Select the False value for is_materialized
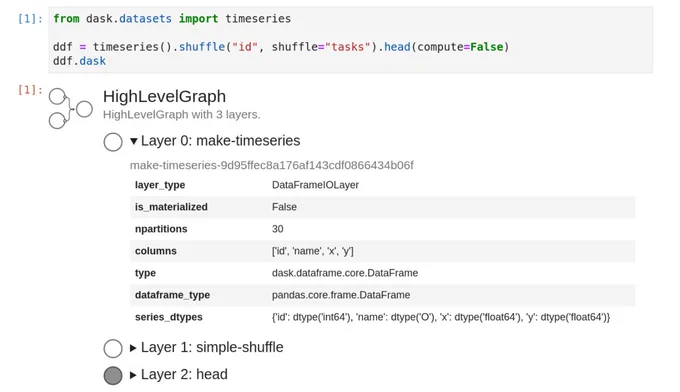680x392 pixels. click(x=284, y=207)
